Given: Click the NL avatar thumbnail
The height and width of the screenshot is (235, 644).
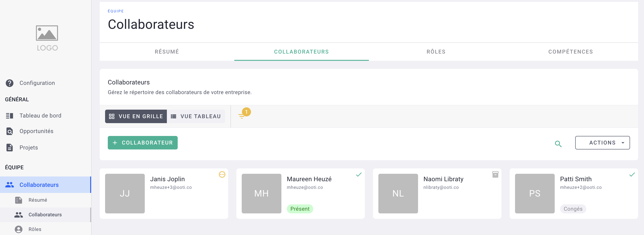Looking at the screenshot, I should 398,194.
